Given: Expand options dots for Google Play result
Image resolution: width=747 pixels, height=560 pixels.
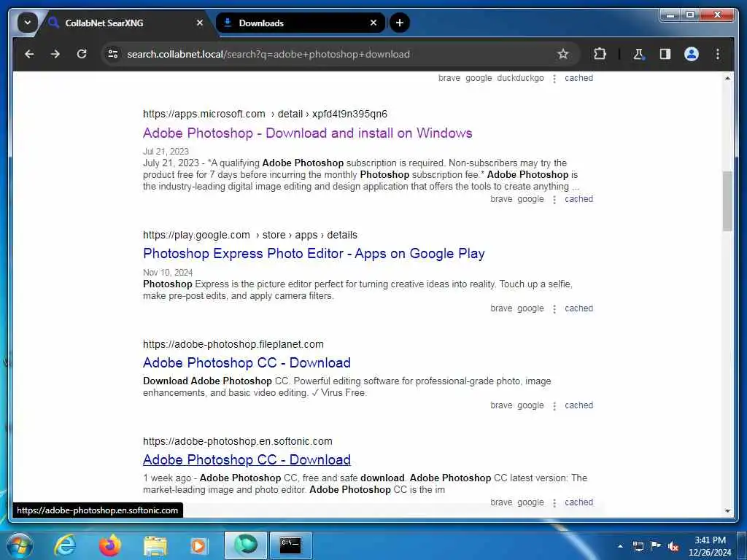Looking at the screenshot, I should [554, 309].
